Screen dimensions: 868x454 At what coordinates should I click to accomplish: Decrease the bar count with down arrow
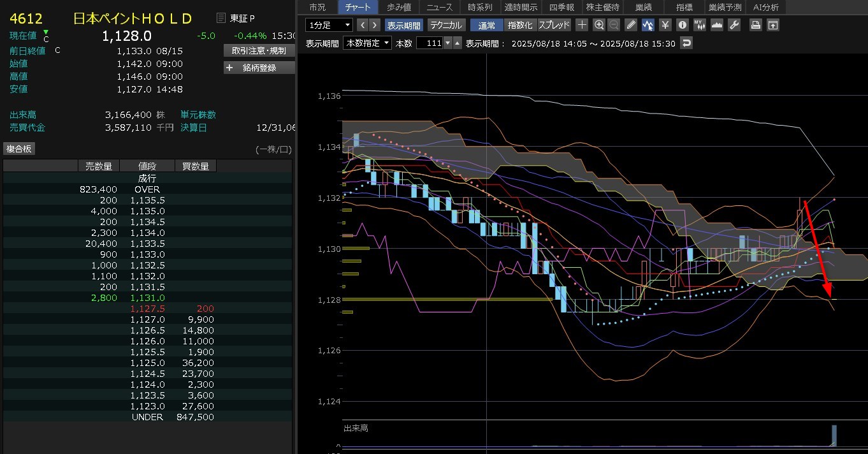pos(448,43)
